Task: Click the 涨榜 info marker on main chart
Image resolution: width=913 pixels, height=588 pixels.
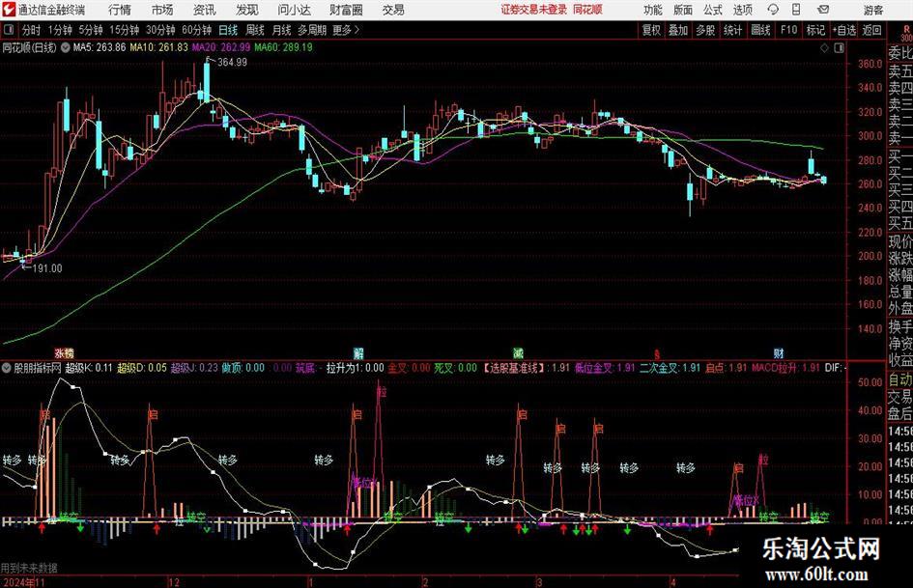Action: 65,352
